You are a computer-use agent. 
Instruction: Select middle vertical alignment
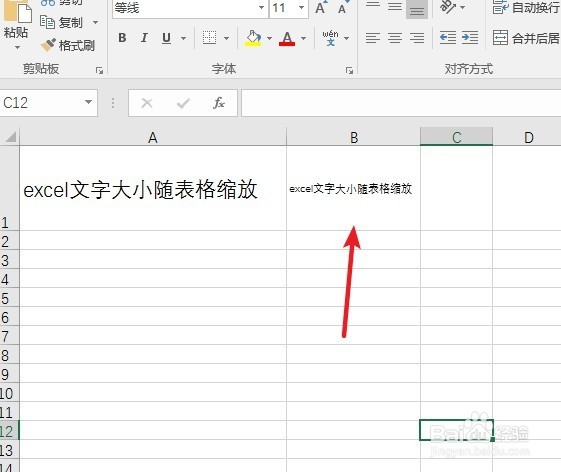pos(395,7)
